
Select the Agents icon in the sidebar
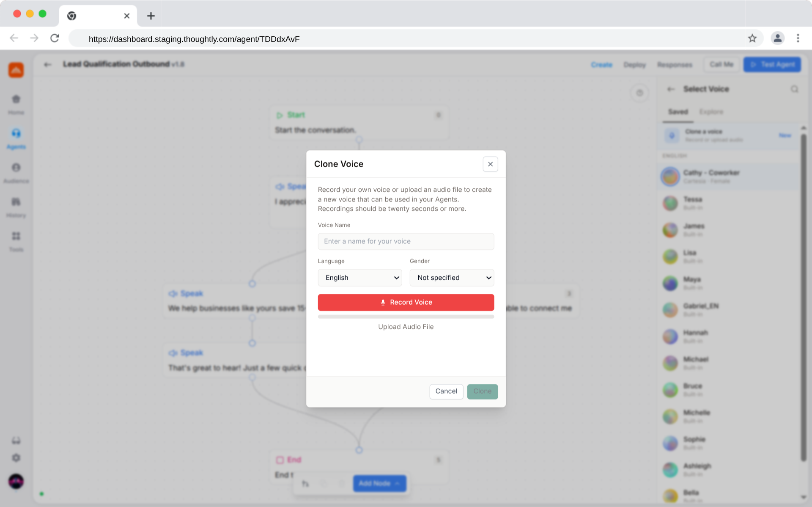point(16,135)
